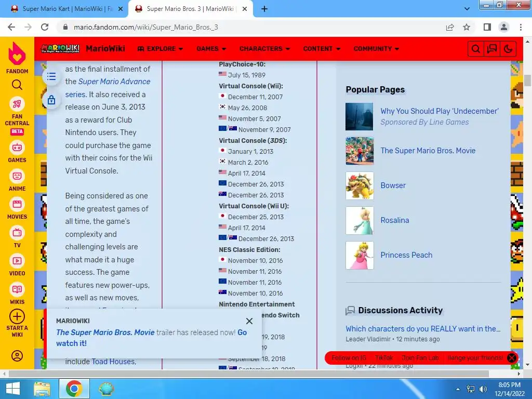The height and width of the screenshot is (399, 532).
Task: Expand the Community dropdown menu
Action: pyautogui.click(x=376, y=49)
